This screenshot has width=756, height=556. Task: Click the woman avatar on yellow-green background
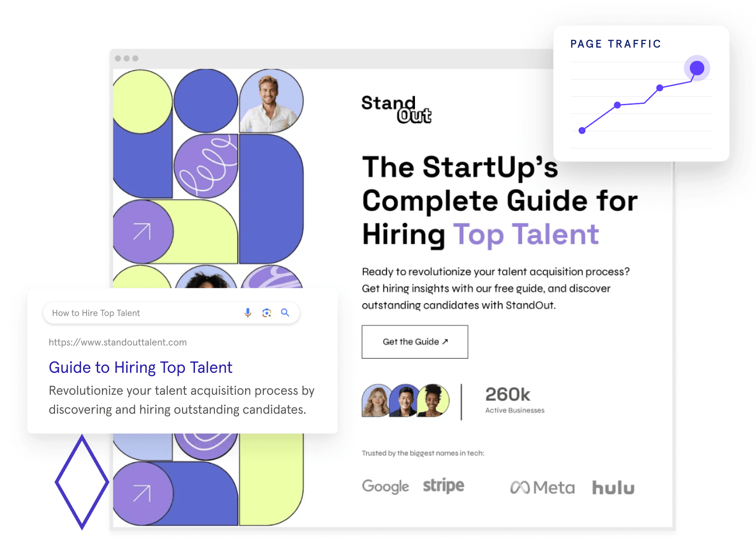coord(433,400)
